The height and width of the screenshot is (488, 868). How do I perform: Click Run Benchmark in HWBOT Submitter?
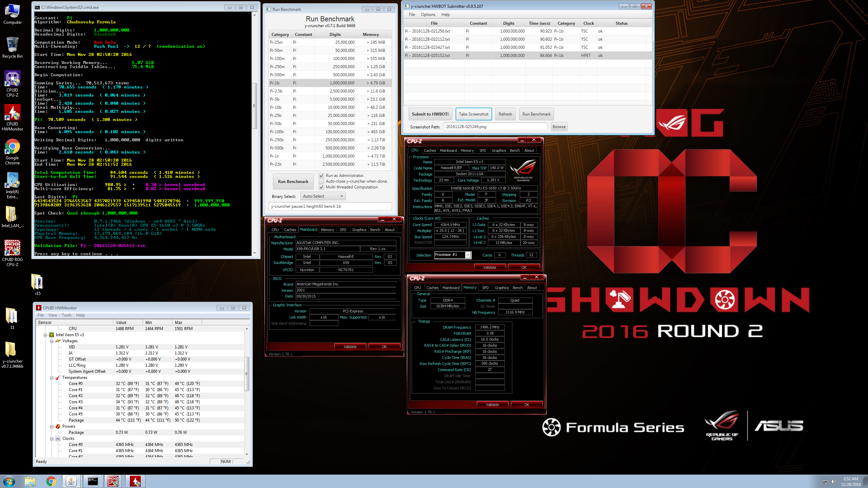(536, 114)
